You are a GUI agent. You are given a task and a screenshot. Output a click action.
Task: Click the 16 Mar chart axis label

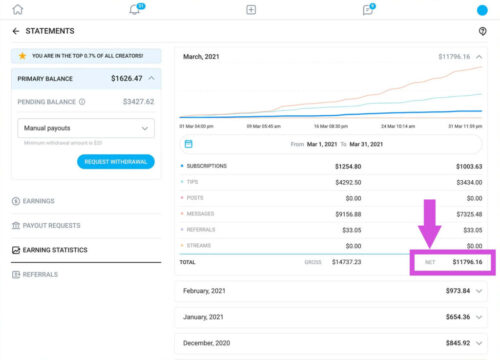[331, 126]
